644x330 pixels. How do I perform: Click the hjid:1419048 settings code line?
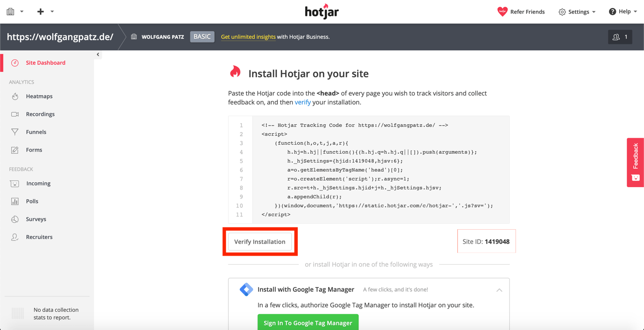(345, 161)
